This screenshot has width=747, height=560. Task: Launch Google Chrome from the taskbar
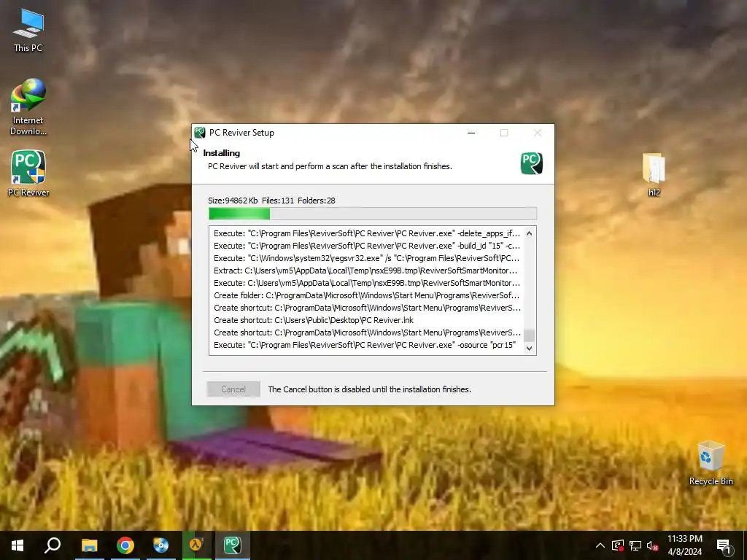pos(125,545)
